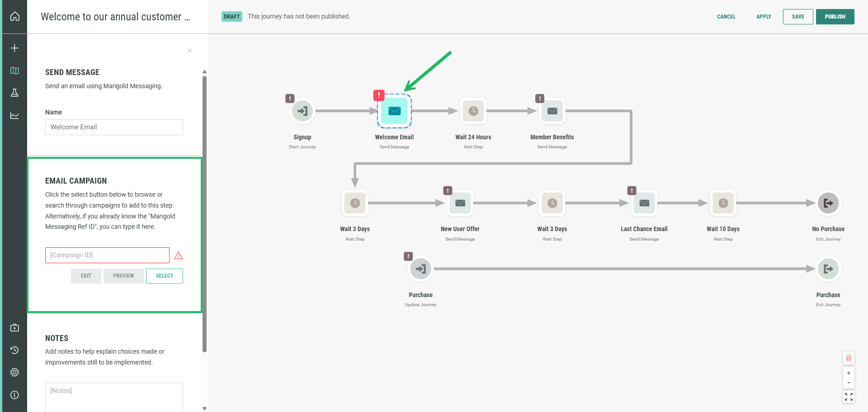Open the history clock icon in sidebar
Viewport: 868px width, 412px height.
coord(14,350)
